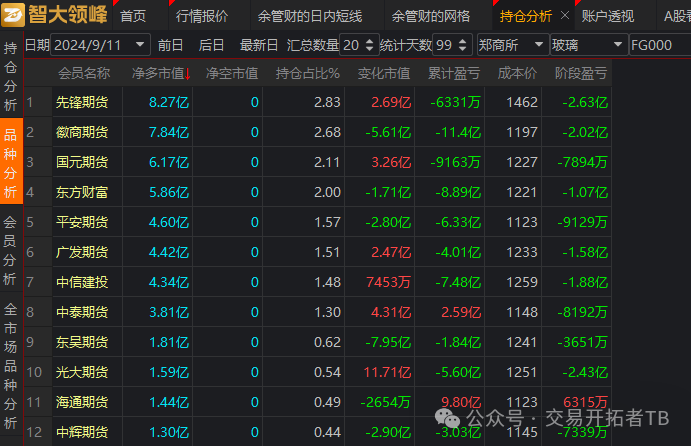Click 中信建投's 7453万 change value
This screenshot has height=446, width=691.
click(388, 282)
